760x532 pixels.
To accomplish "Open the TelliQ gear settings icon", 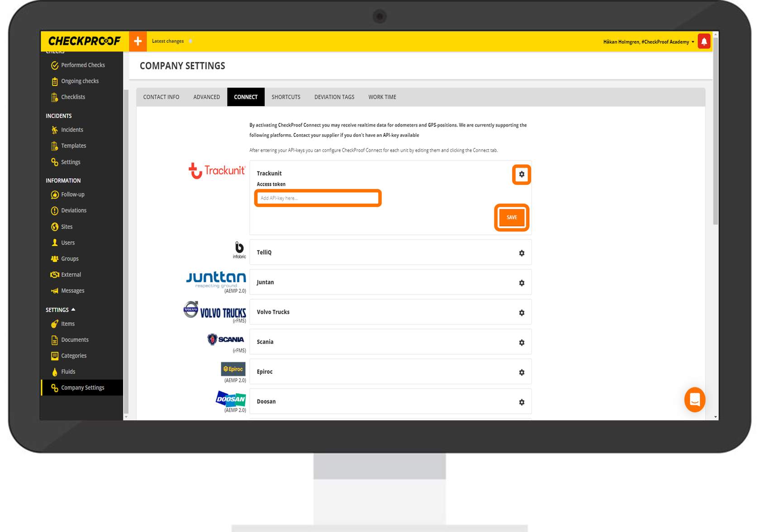I will coord(522,253).
